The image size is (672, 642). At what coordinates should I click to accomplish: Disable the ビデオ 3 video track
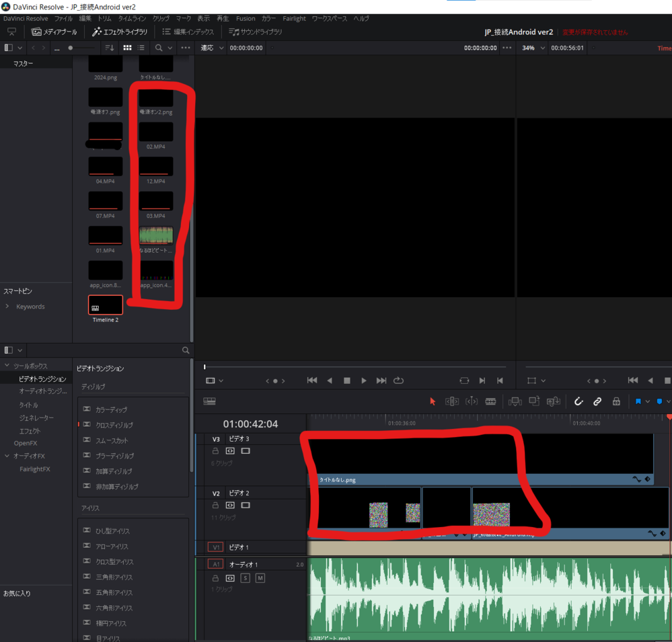point(246,451)
